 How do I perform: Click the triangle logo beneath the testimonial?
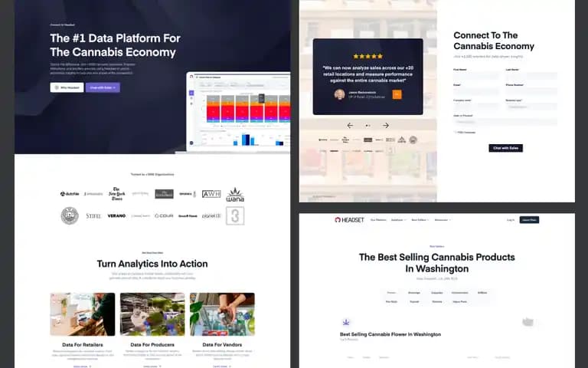coord(402,140)
